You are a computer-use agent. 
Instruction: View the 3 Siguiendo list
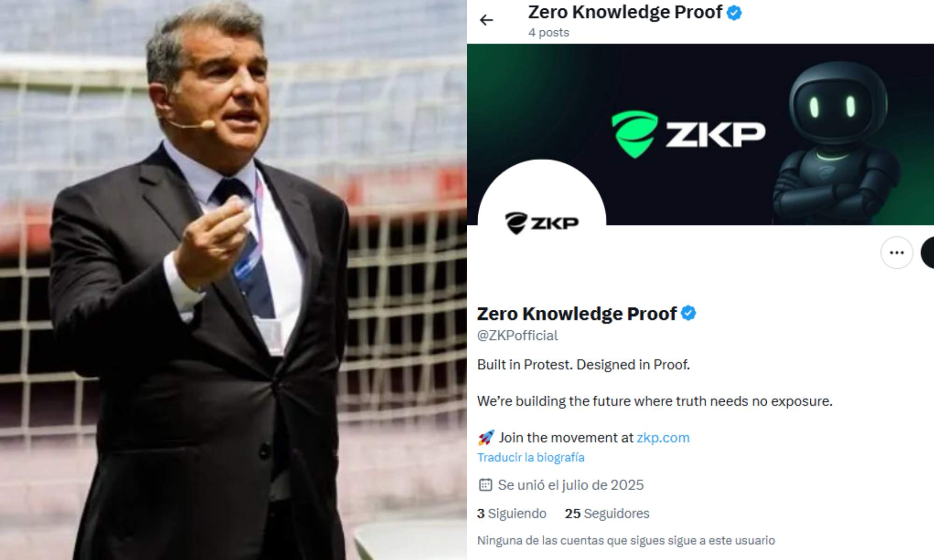512,513
